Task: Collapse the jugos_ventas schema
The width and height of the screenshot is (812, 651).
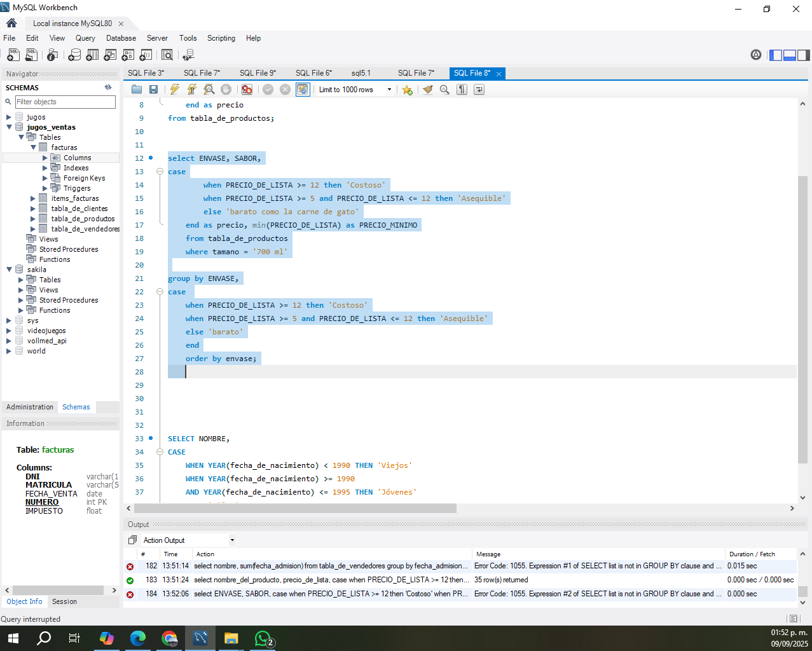Action: click(9, 127)
